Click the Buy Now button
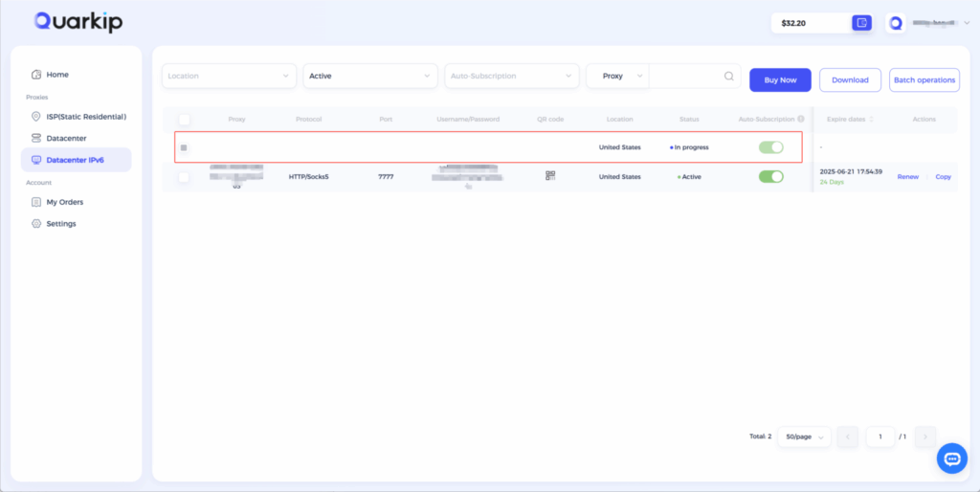Viewport: 980px width, 492px height. (780, 80)
